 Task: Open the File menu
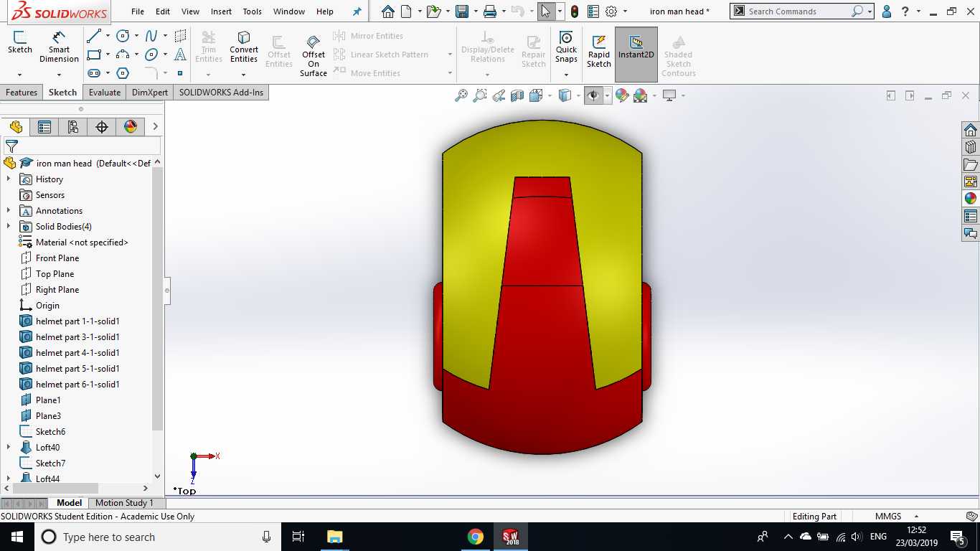[x=138, y=11]
